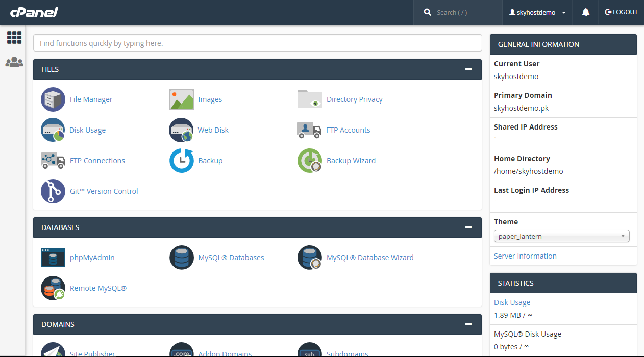Click the MySQL Database Wizard link
Image resolution: width=644 pixels, height=357 pixels.
(370, 258)
